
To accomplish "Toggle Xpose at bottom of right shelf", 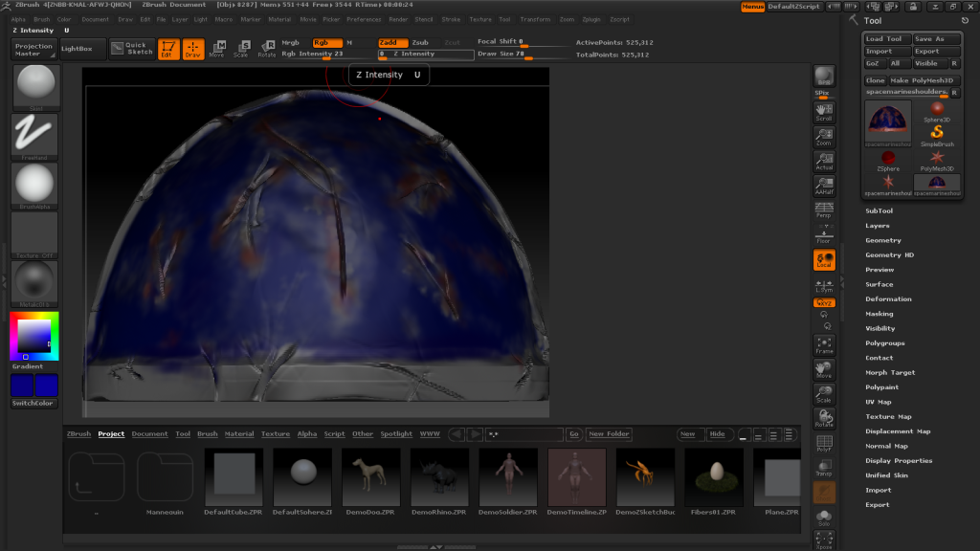I will pyautogui.click(x=824, y=540).
